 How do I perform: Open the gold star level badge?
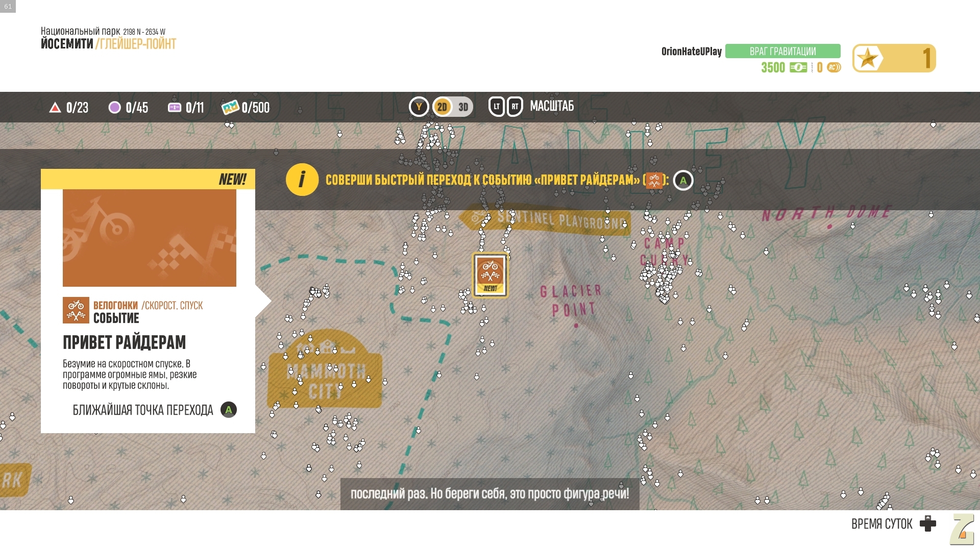coord(893,58)
